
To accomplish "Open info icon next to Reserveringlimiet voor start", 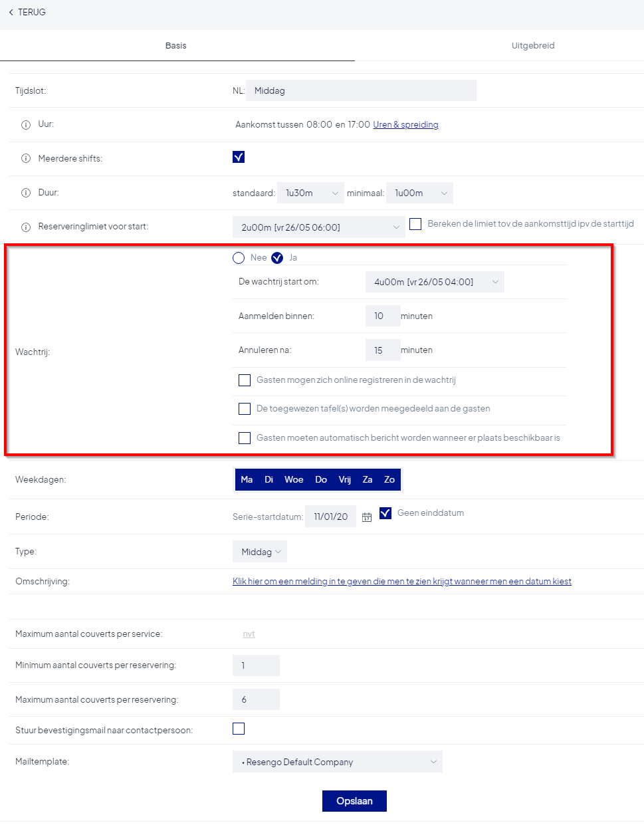I will click(x=26, y=227).
